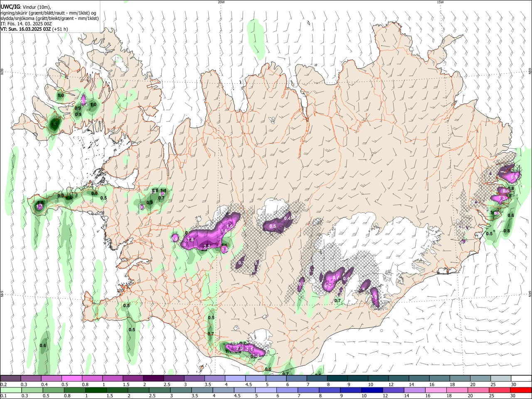Pick the darkest green bottom-row swatch labeled 1
Screen dimensions: 532x399
96,390
